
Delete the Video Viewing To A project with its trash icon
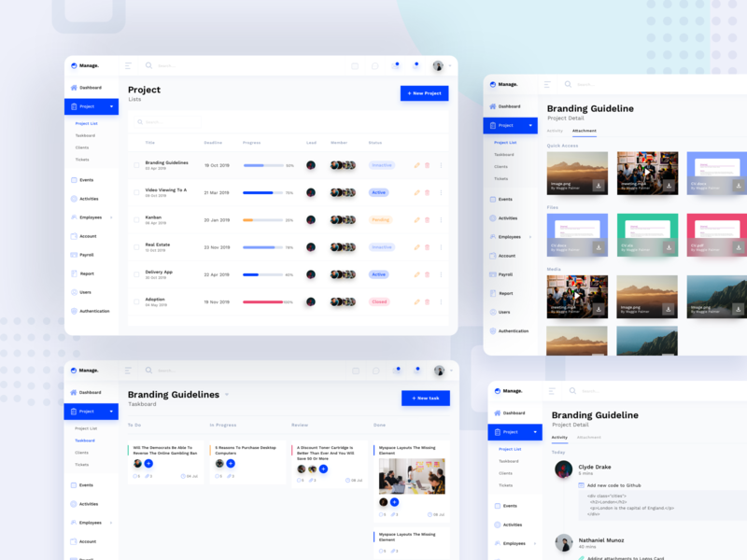pos(428,192)
